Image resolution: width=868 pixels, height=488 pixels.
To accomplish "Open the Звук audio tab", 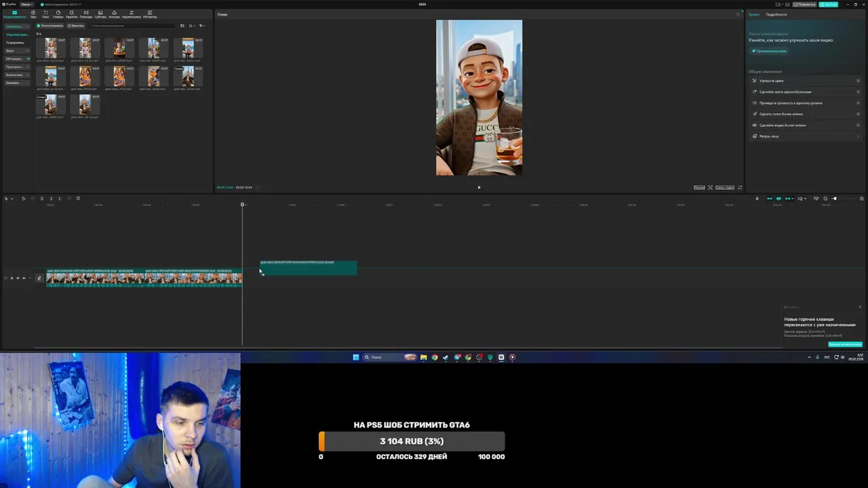I will [x=33, y=14].
